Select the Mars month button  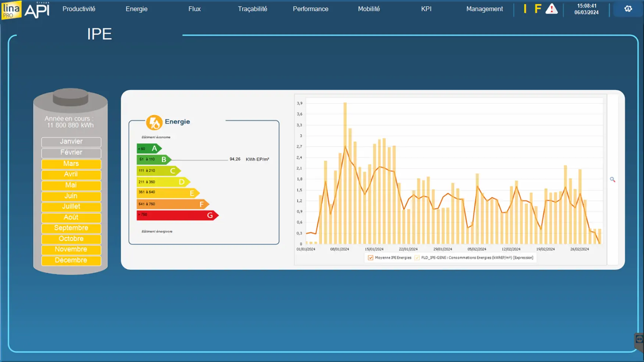point(71,164)
